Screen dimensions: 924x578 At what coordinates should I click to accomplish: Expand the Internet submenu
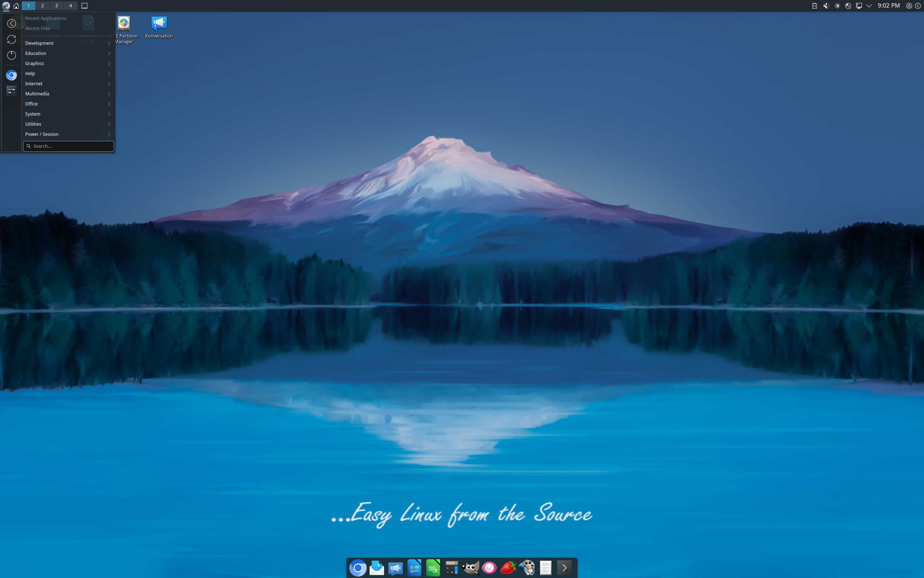point(68,84)
